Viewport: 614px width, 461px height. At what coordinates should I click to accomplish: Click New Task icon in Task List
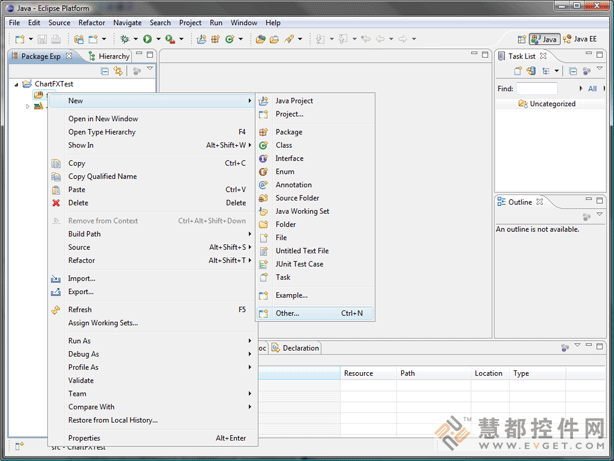coord(518,71)
